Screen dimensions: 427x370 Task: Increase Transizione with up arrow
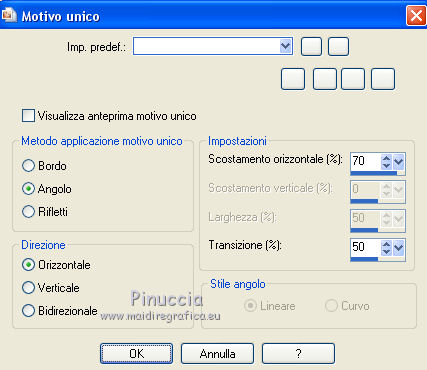pos(386,244)
